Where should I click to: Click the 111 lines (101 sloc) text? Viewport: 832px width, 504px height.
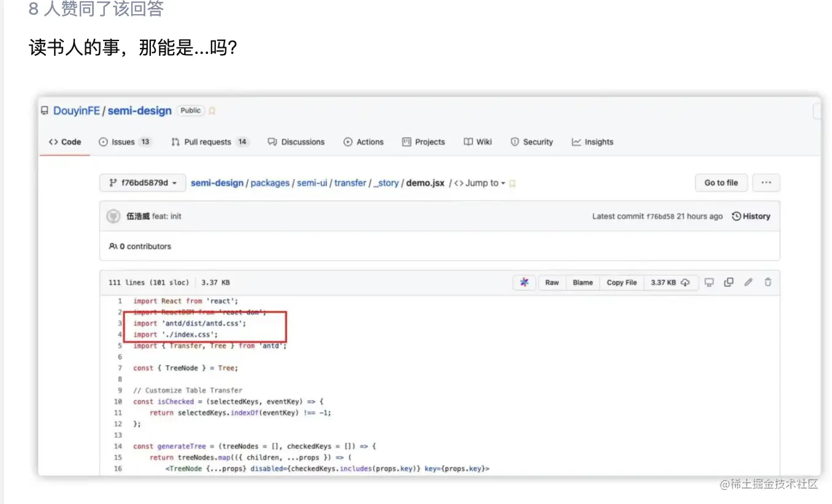pos(149,283)
